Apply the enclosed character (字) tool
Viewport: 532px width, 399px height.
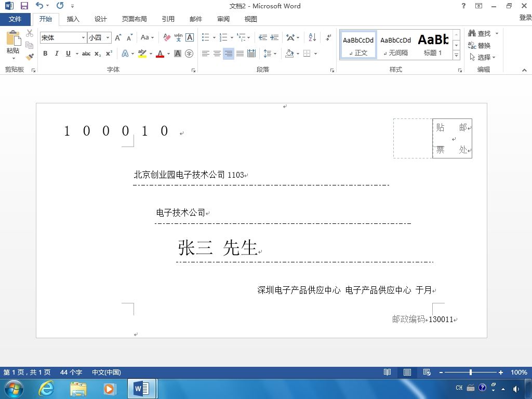189,54
